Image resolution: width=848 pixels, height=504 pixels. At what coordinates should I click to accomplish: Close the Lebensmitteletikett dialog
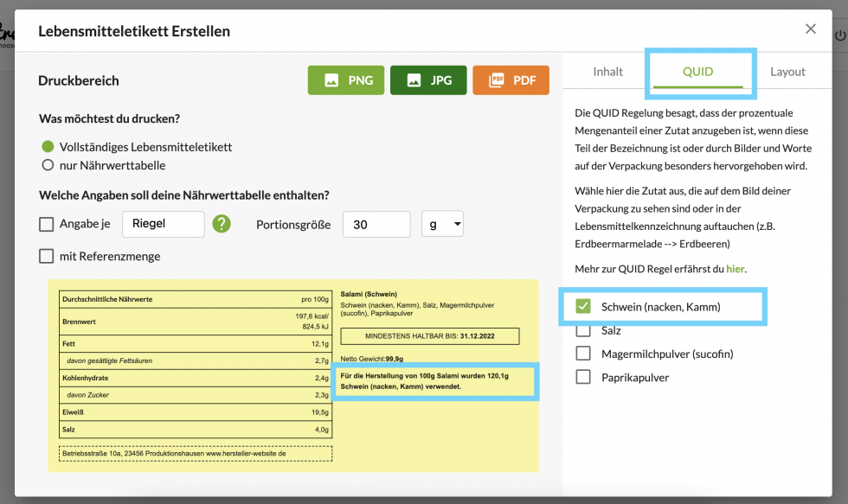[811, 29]
